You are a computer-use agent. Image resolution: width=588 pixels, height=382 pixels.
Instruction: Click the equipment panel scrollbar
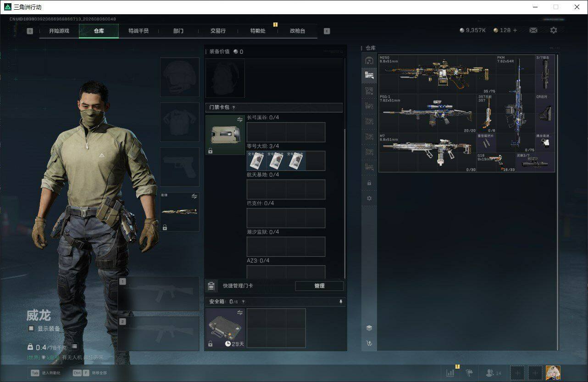(x=344, y=203)
